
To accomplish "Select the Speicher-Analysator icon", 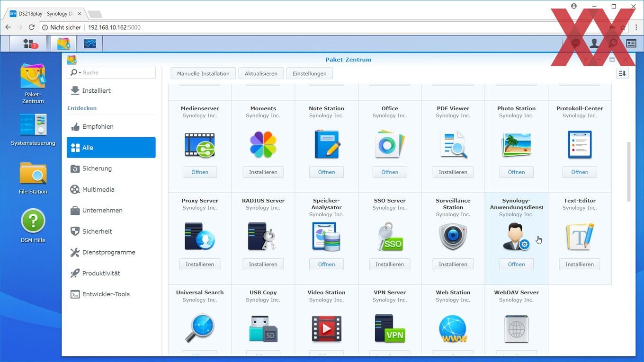I will 327,237.
